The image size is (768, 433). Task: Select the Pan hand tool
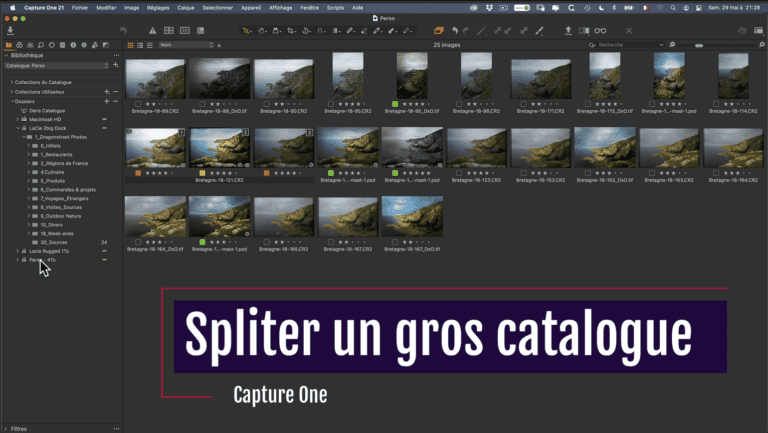(x=262, y=30)
